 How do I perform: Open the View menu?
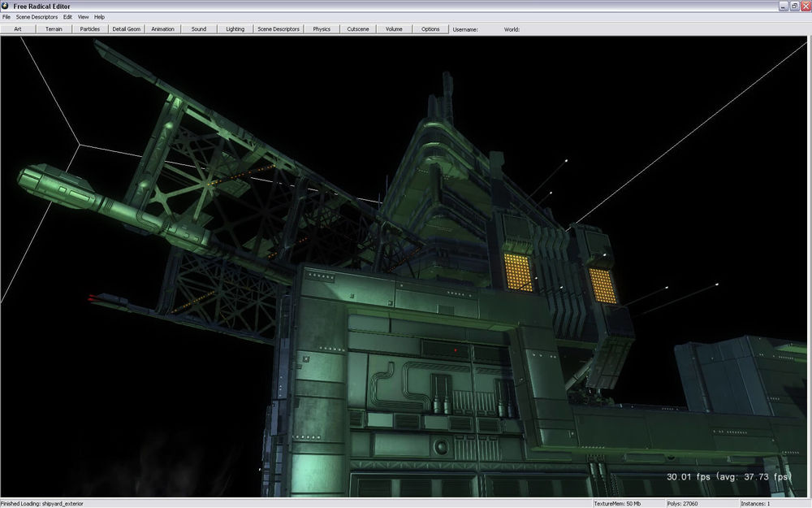[x=83, y=17]
